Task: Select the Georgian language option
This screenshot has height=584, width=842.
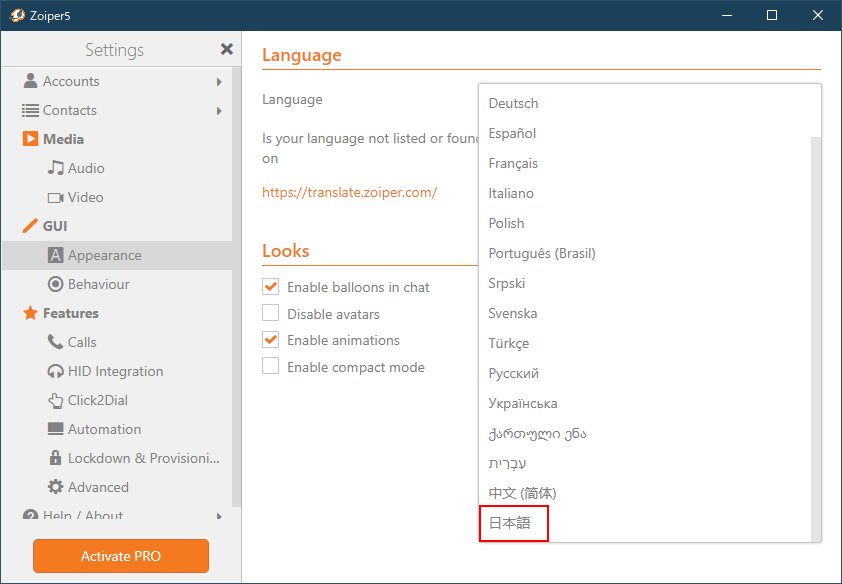Action: [x=644, y=434]
